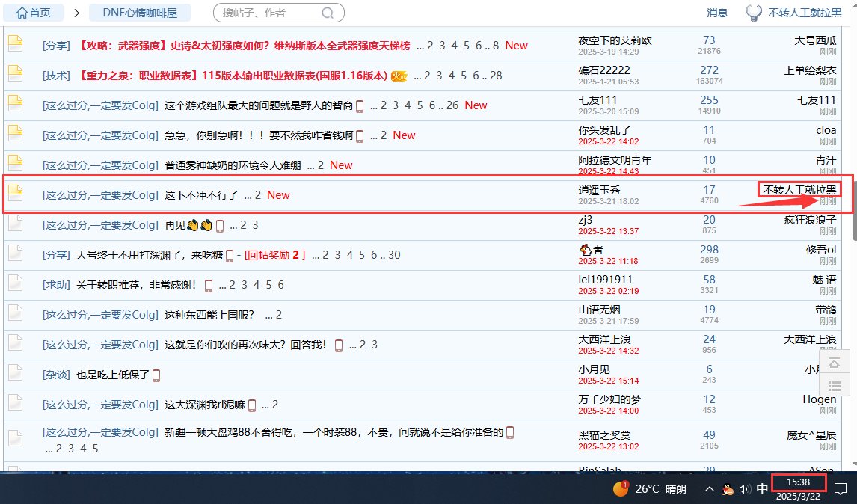Screen dimensions: 857x504
Task: Open the list view floating icon
Action: pyautogui.click(x=835, y=387)
